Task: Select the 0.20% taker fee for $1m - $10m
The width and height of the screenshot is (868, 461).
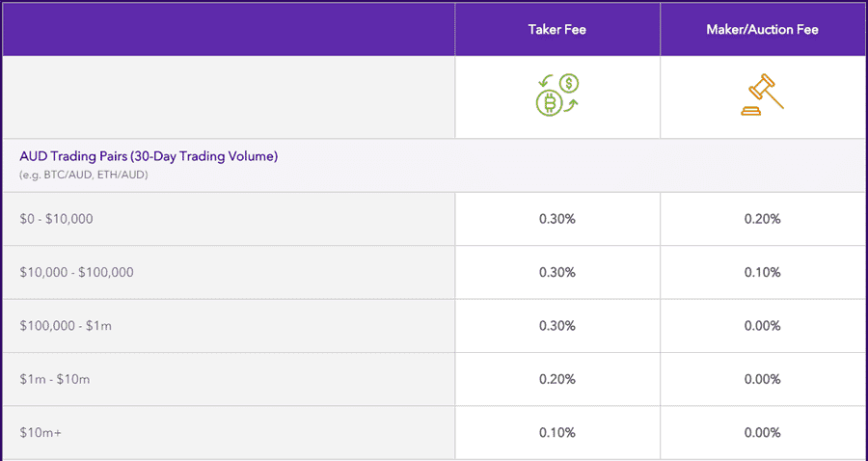Action: 556,379
